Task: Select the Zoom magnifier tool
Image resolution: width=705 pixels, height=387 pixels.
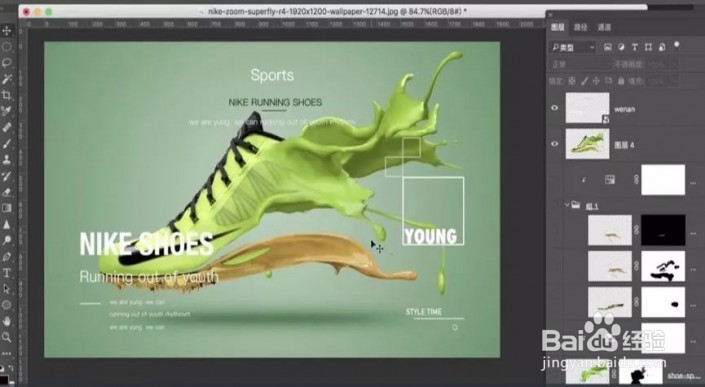Action: (x=7, y=337)
